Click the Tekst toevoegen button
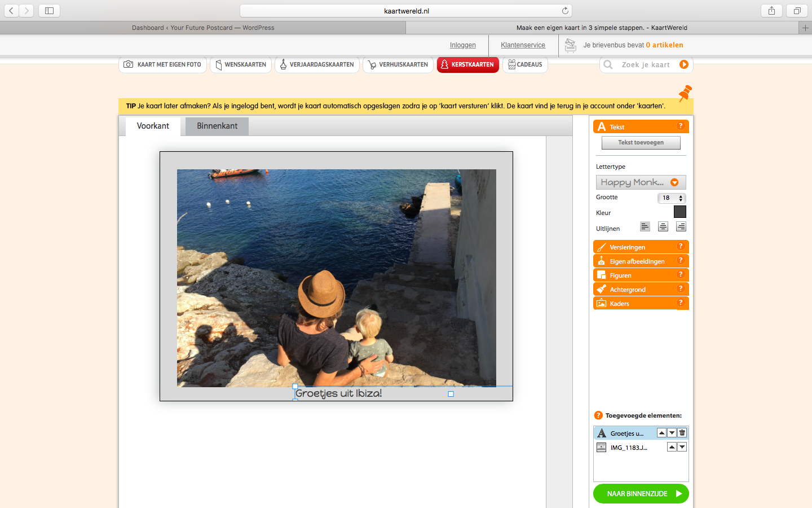The image size is (812, 508). (641, 143)
